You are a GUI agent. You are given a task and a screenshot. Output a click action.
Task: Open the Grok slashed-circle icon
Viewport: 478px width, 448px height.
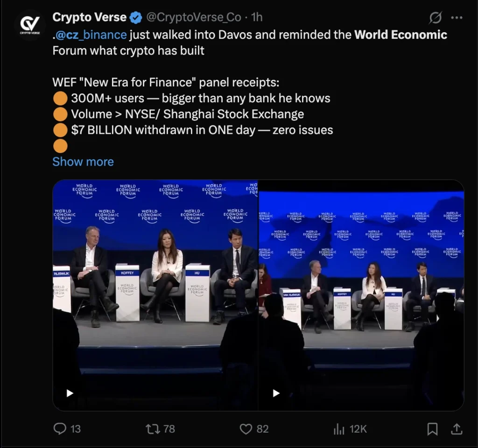[435, 18]
